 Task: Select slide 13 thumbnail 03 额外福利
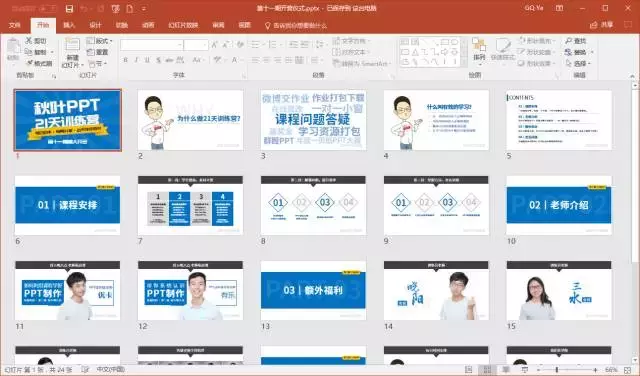click(x=313, y=290)
